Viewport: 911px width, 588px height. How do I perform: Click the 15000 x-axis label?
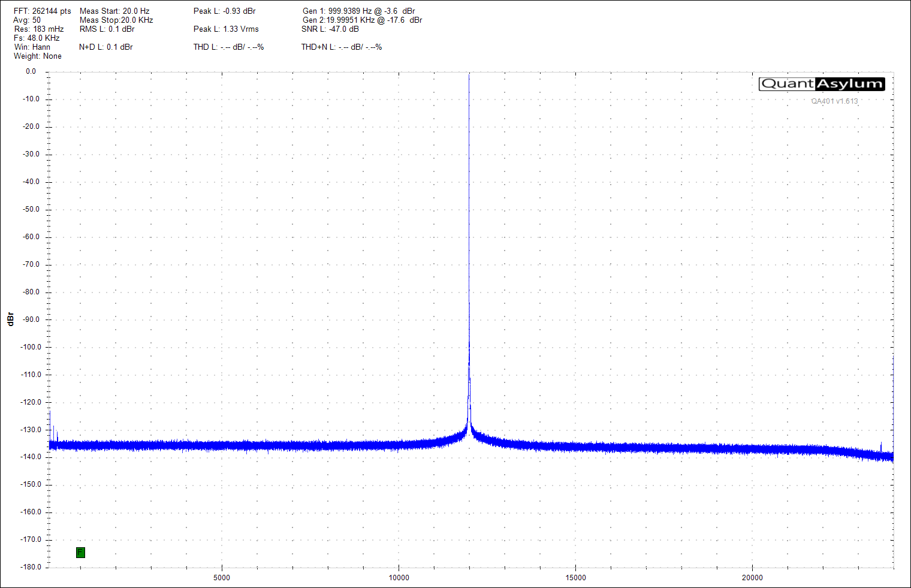coord(576,578)
